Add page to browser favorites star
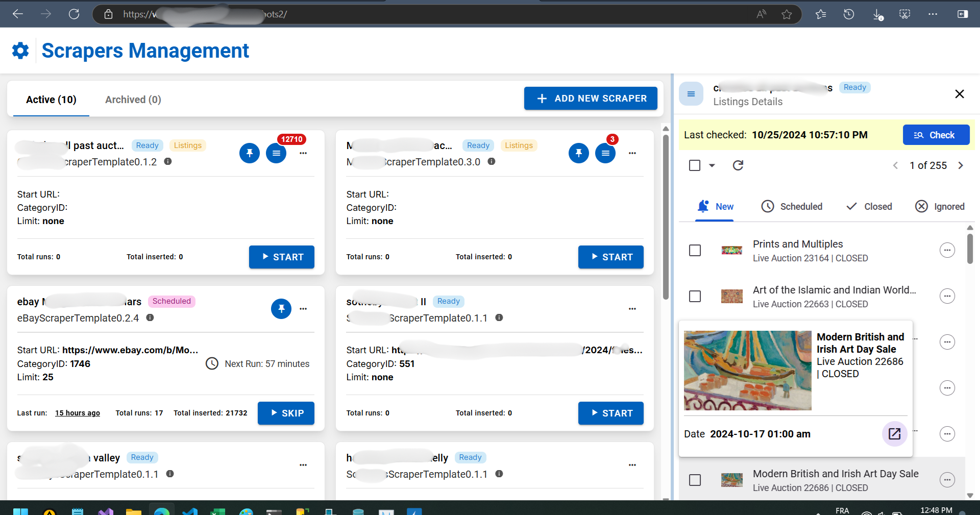The width and height of the screenshot is (980, 515). click(x=787, y=14)
